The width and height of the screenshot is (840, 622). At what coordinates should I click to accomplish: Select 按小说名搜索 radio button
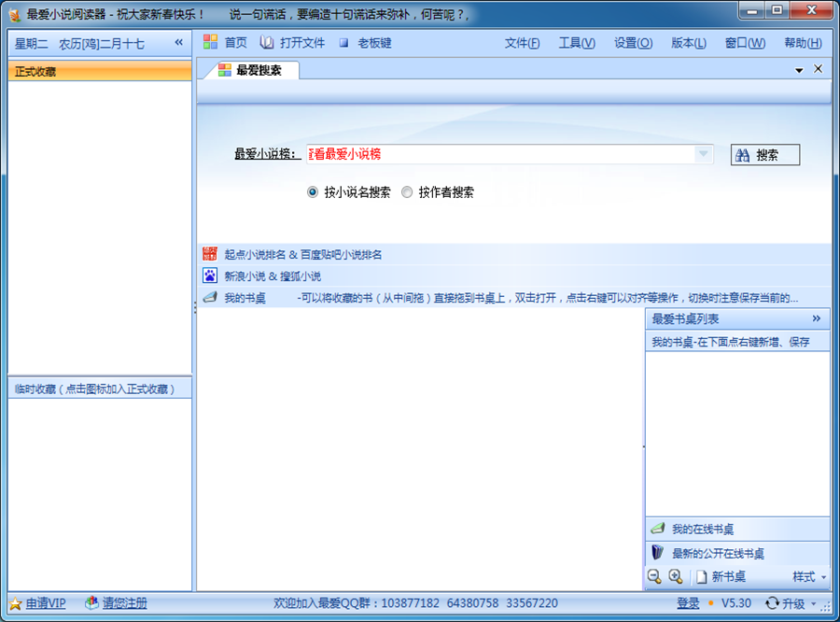[313, 192]
